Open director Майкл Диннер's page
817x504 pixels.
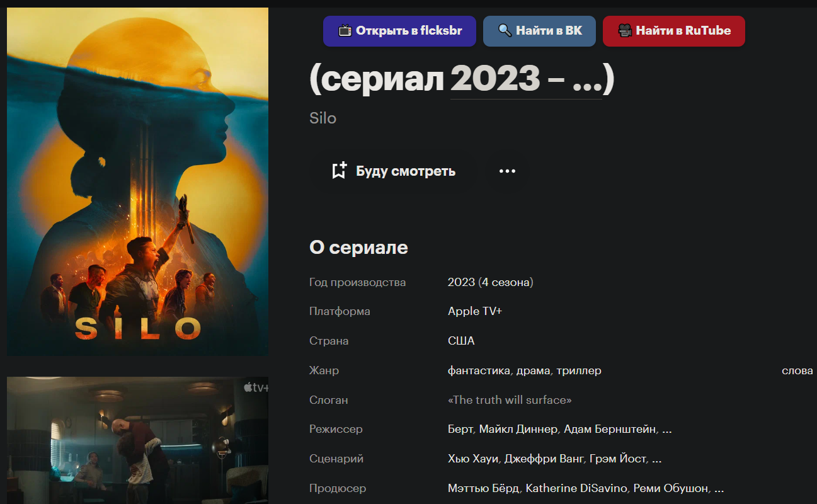point(518,429)
